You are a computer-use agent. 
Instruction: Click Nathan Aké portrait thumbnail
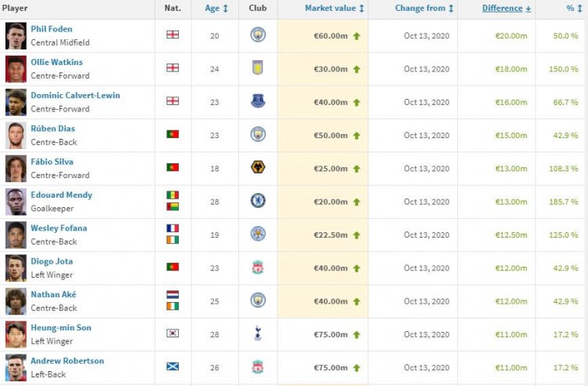16,301
